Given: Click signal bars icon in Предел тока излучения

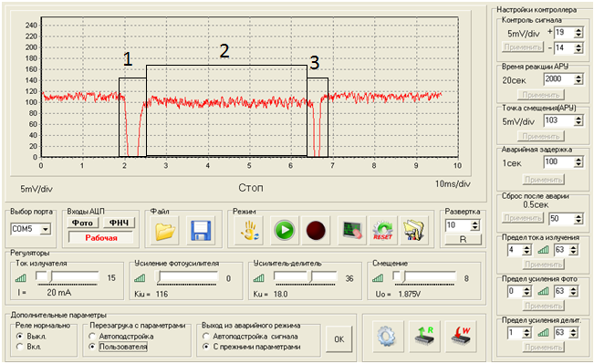Looking at the screenshot, I should pyautogui.click(x=543, y=250).
